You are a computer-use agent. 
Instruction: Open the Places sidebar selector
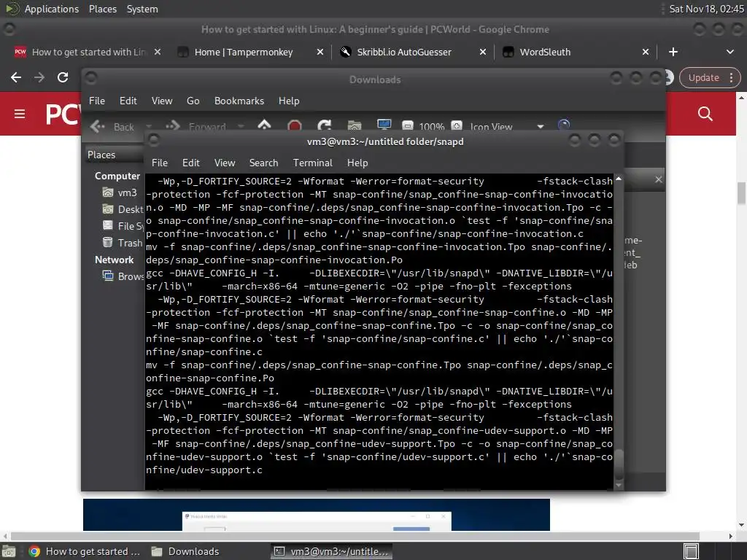[115, 155]
